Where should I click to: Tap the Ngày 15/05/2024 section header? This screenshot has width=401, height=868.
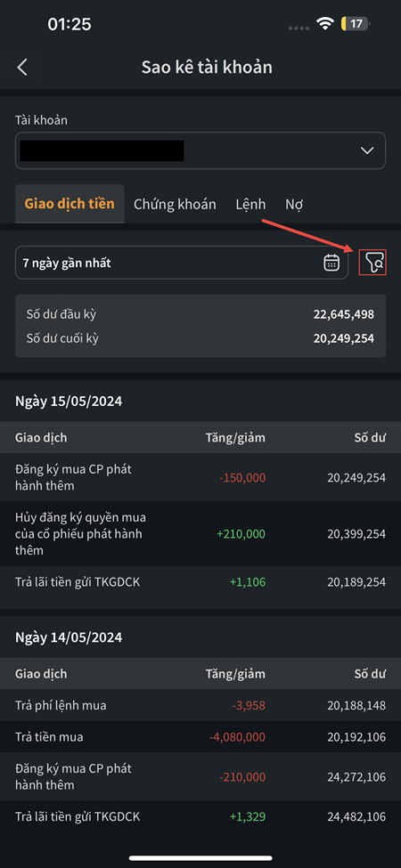pos(69,401)
